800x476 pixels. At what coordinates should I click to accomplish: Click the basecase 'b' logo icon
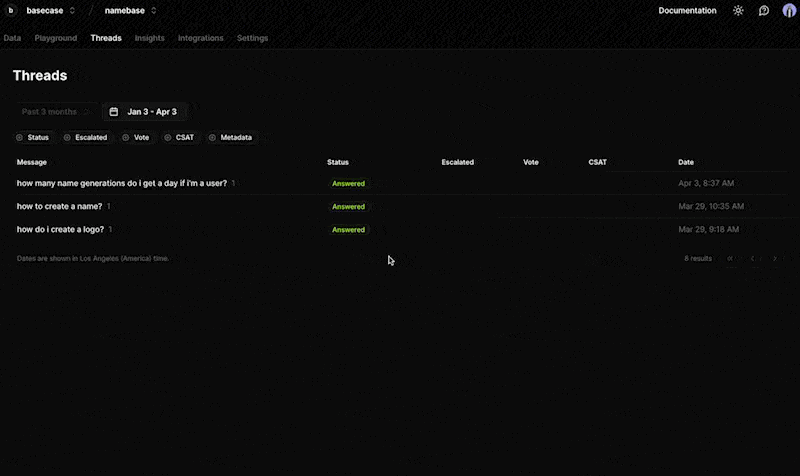point(11,10)
